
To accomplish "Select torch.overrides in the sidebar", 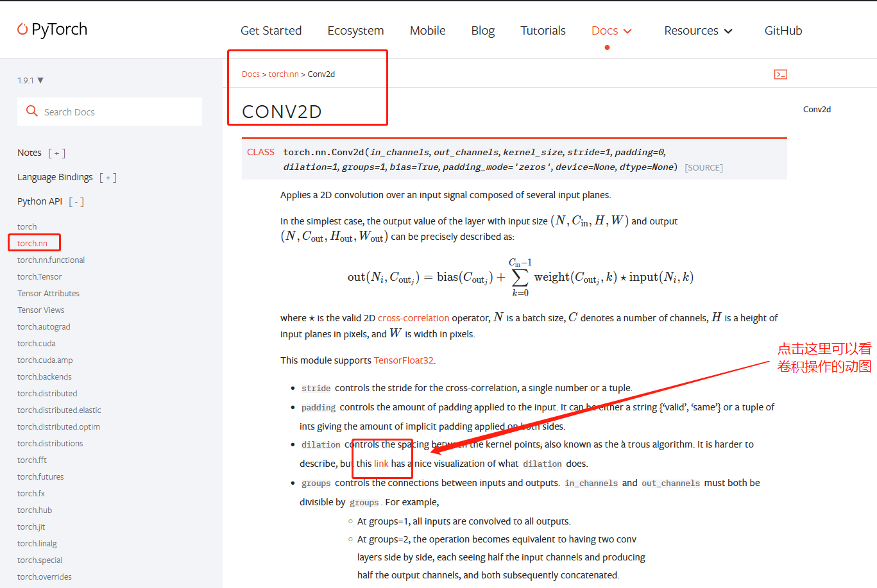I will point(44,576).
